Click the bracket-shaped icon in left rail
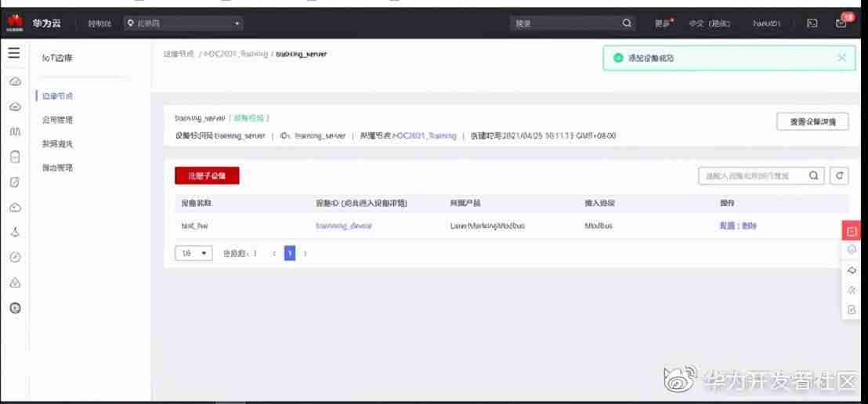The width and height of the screenshot is (868, 404). coord(16,132)
